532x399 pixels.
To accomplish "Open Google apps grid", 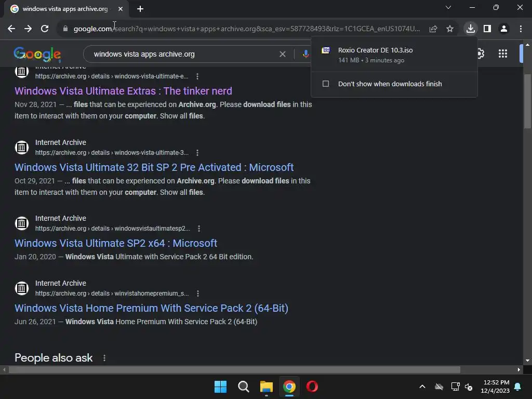I will click(x=503, y=54).
